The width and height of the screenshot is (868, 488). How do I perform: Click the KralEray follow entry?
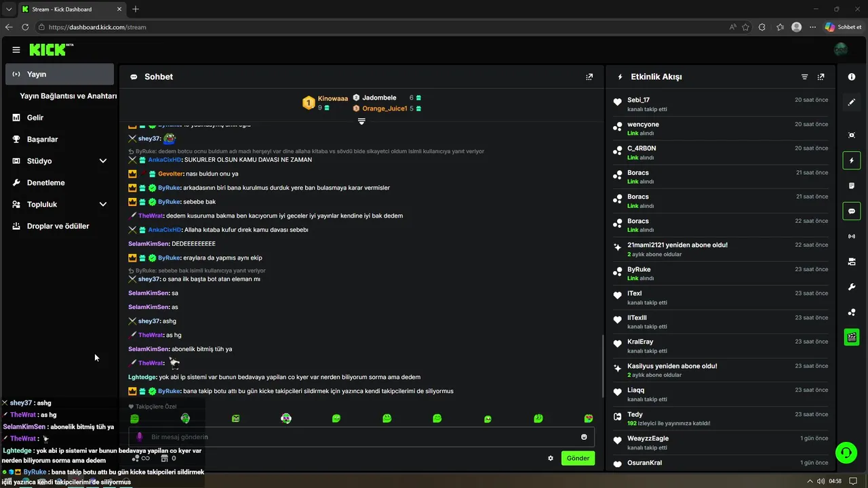click(x=720, y=346)
